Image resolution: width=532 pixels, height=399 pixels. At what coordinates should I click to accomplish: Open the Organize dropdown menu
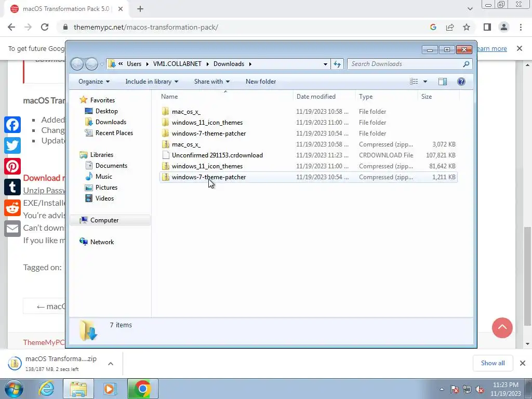94,82
